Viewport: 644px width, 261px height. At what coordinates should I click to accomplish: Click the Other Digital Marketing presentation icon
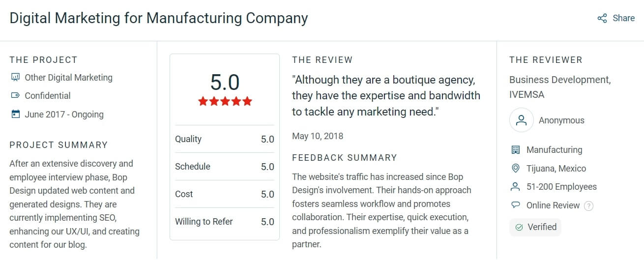[15, 77]
